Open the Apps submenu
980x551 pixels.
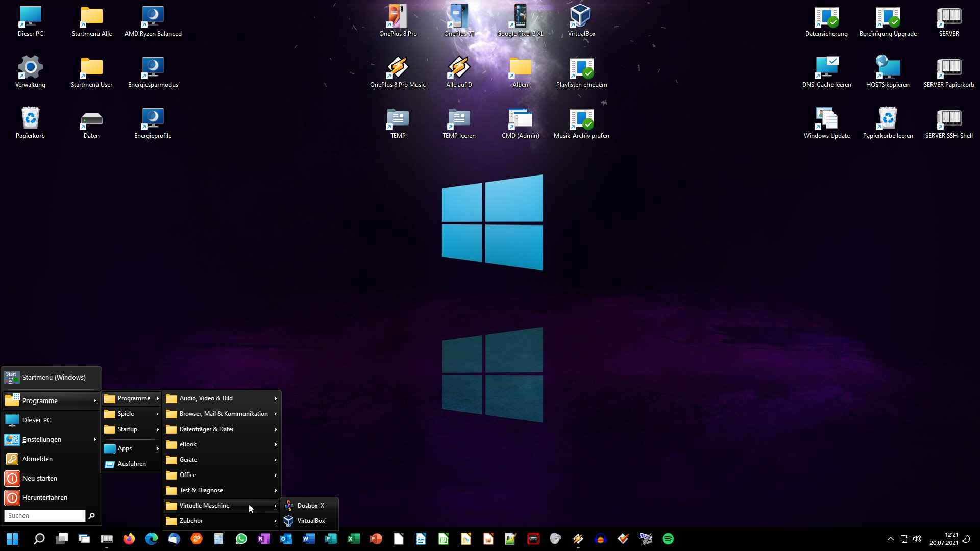(132, 448)
